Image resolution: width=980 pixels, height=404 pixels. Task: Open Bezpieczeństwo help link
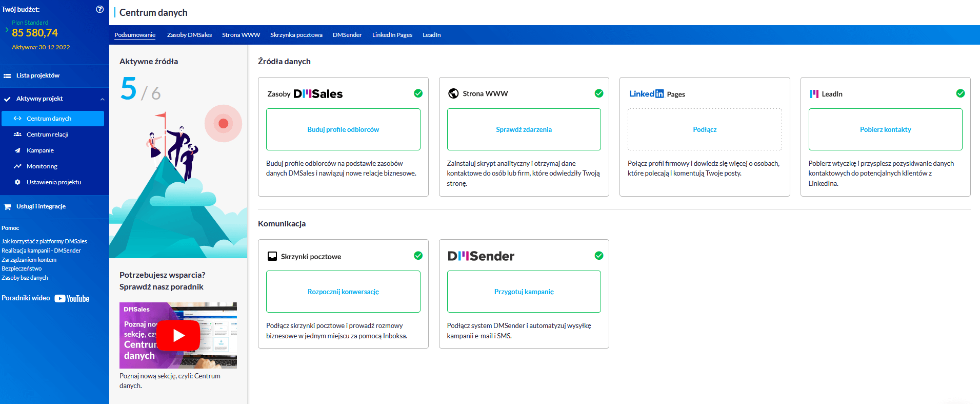[x=22, y=268]
